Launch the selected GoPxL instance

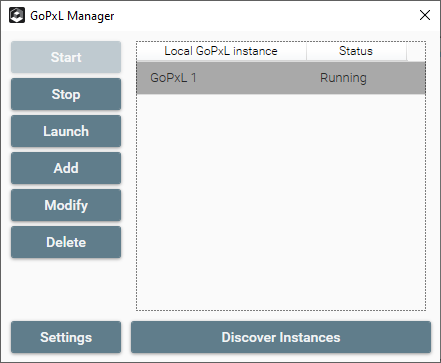pos(66,131)
